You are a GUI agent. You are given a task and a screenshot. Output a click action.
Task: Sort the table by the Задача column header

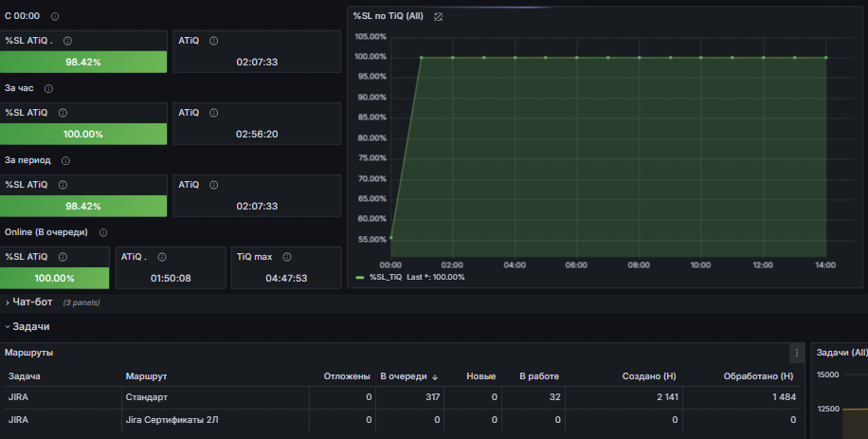click(25, 376)
